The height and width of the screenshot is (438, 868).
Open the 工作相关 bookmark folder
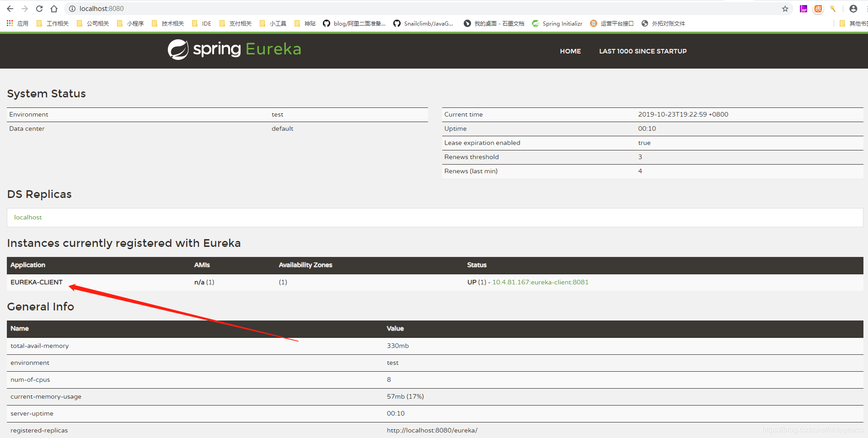point(52,23)
